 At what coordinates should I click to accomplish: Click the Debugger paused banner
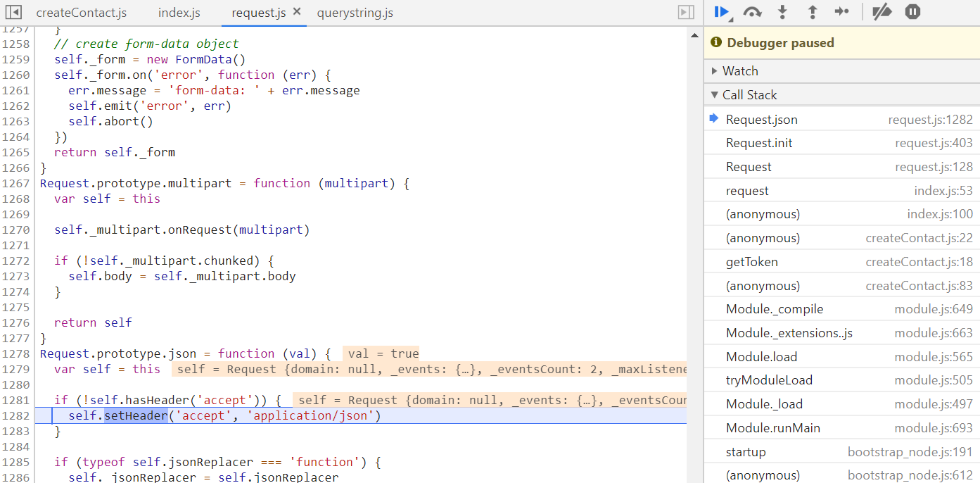[x=842, y=43]
